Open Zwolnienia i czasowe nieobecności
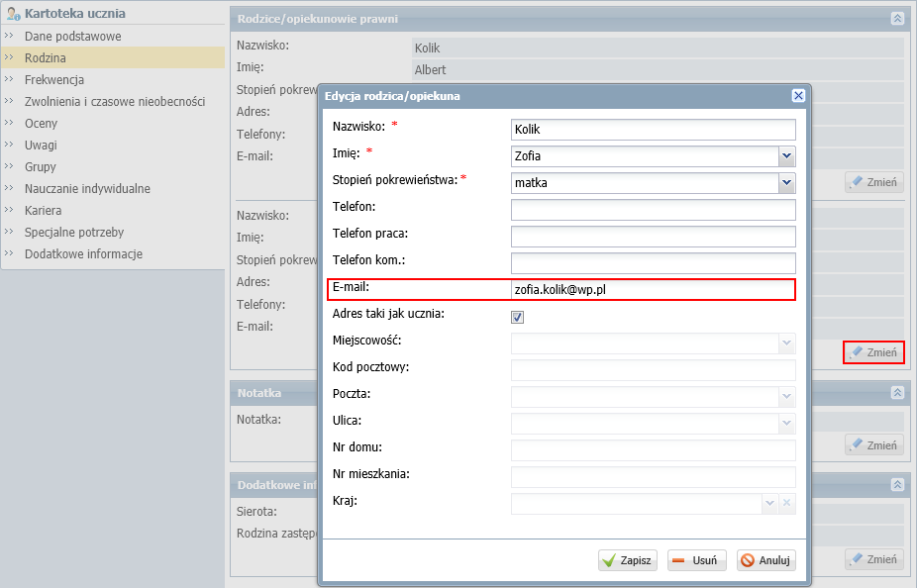Viewport: 917px width, 588px height. (115, 101)
